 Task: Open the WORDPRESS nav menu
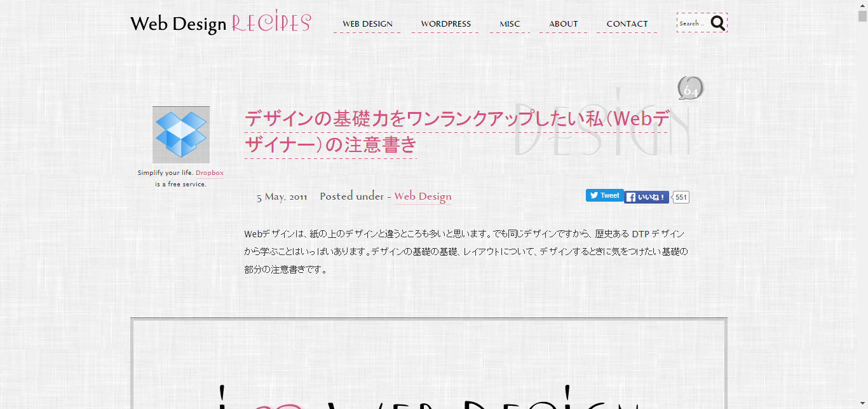click(445, 24)
